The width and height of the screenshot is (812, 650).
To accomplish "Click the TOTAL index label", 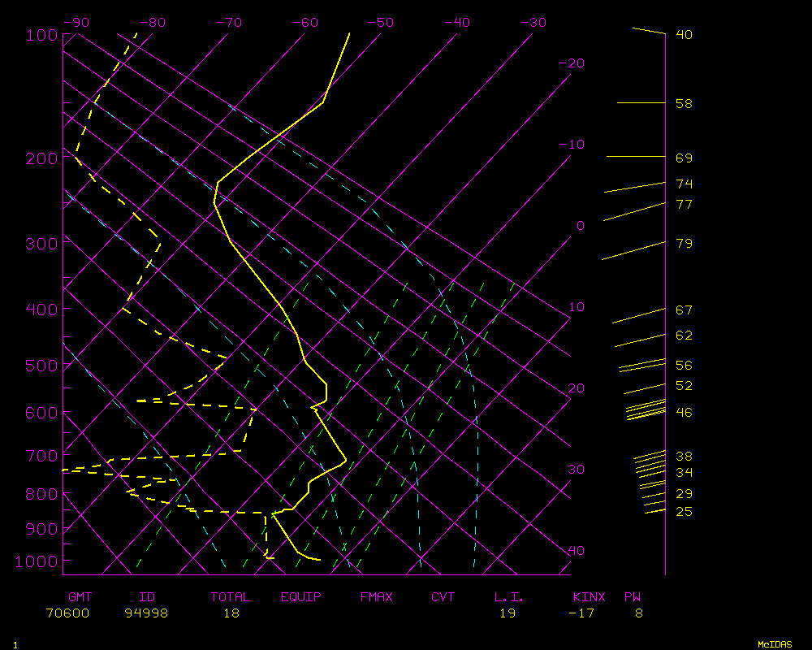I will click(231, 597).
